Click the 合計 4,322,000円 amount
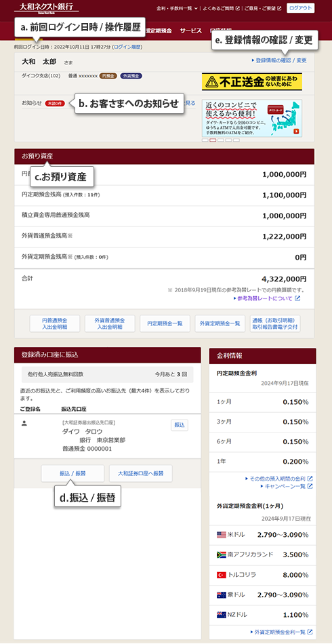Screen dimensions: 332x644 (284, 279)
